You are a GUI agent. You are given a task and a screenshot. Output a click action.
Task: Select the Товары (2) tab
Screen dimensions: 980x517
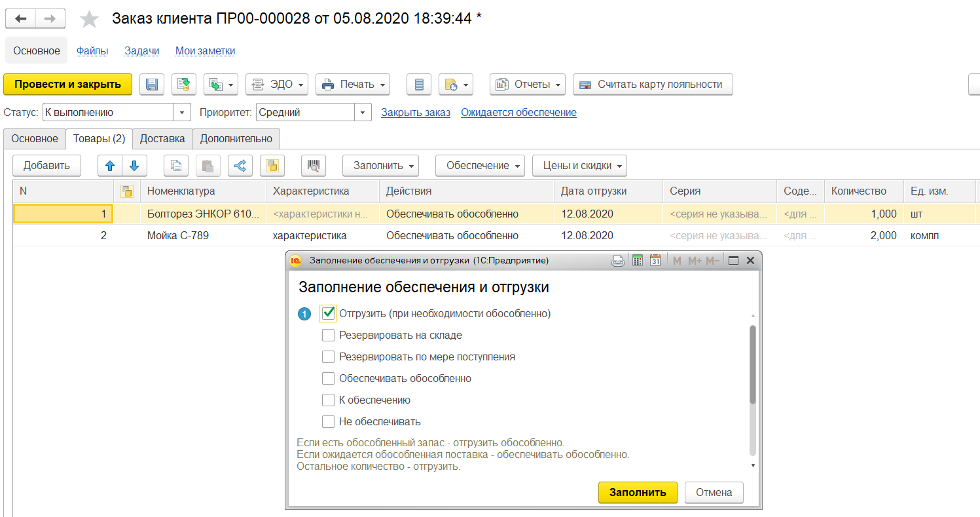click(100, 139)
